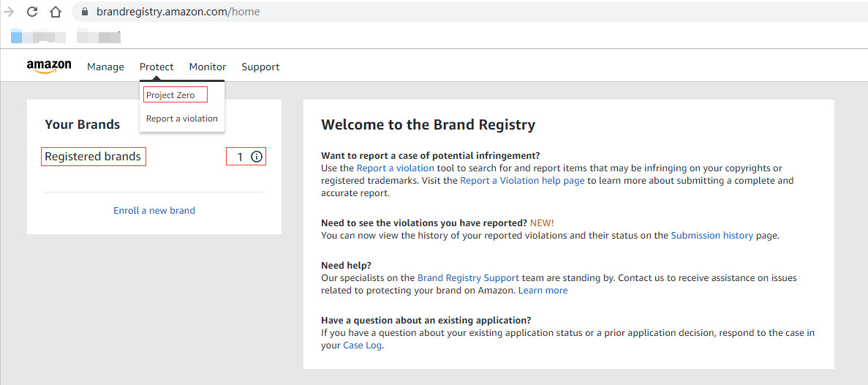Open the Submission history page link
The width and height of the screenshot is (868, 385).
click(x=712, y=236)
